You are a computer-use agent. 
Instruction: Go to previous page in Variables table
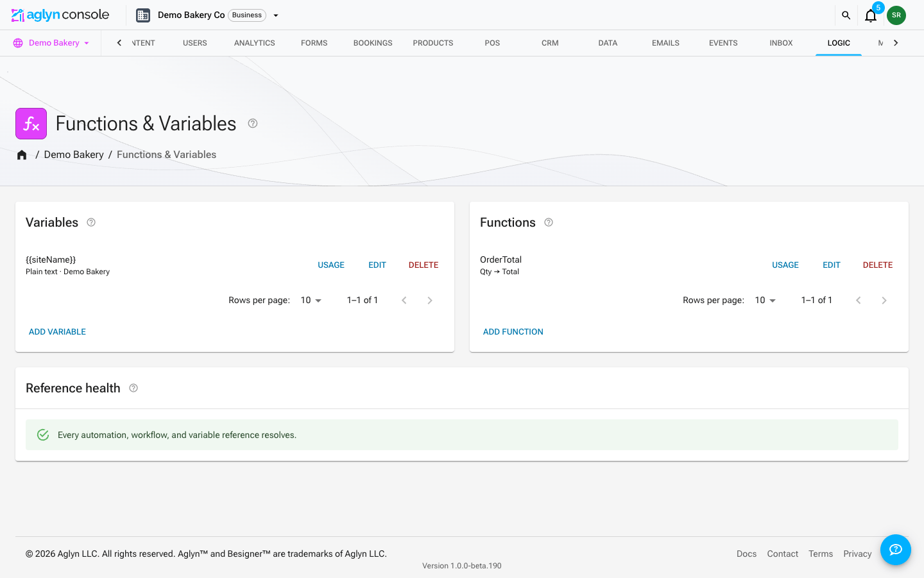(404, 301)
